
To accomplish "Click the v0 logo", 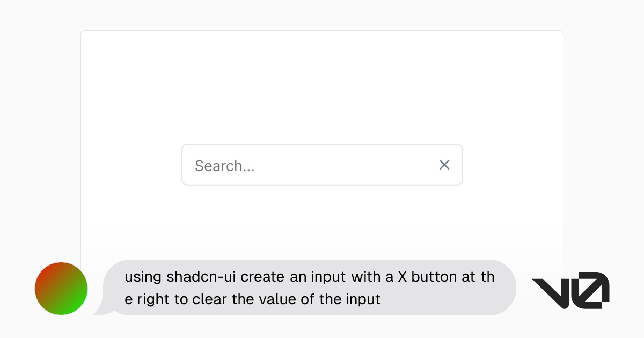I will click(570, 290).
